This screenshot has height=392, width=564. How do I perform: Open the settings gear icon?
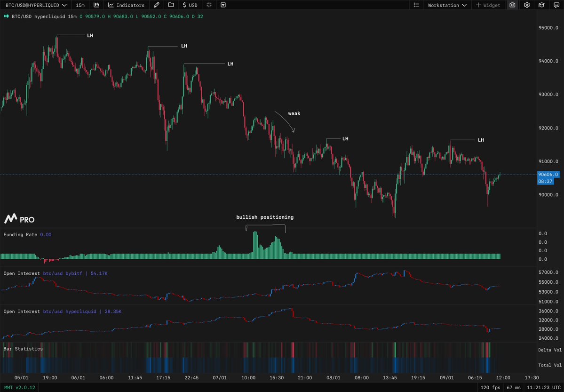[x=527, y=5]
